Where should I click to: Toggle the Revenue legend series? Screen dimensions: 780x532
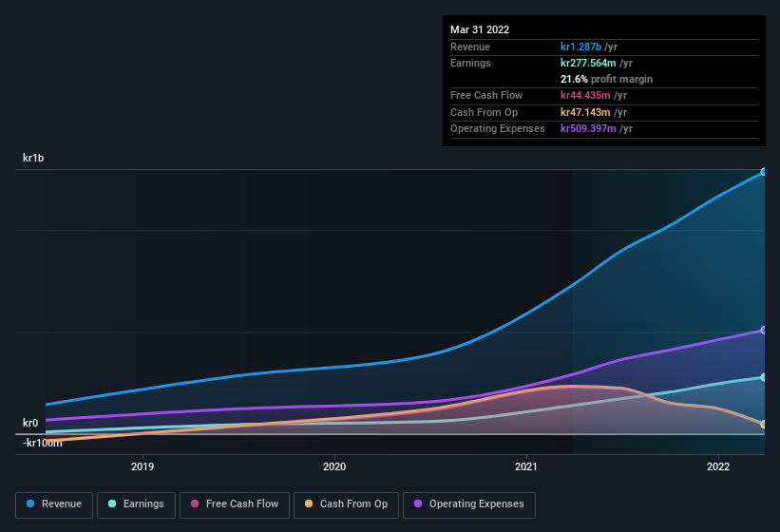pyautogui.click(x=54, y=504)
